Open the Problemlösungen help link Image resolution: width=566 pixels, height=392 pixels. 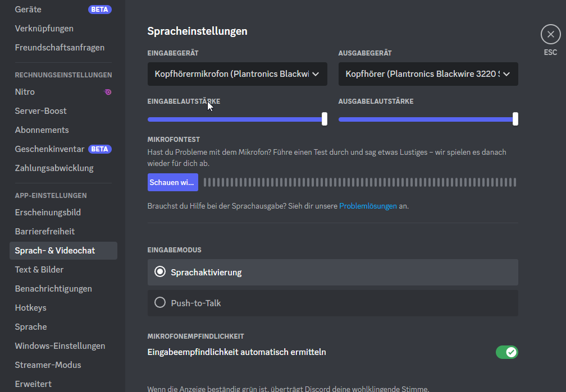point(368,206)
